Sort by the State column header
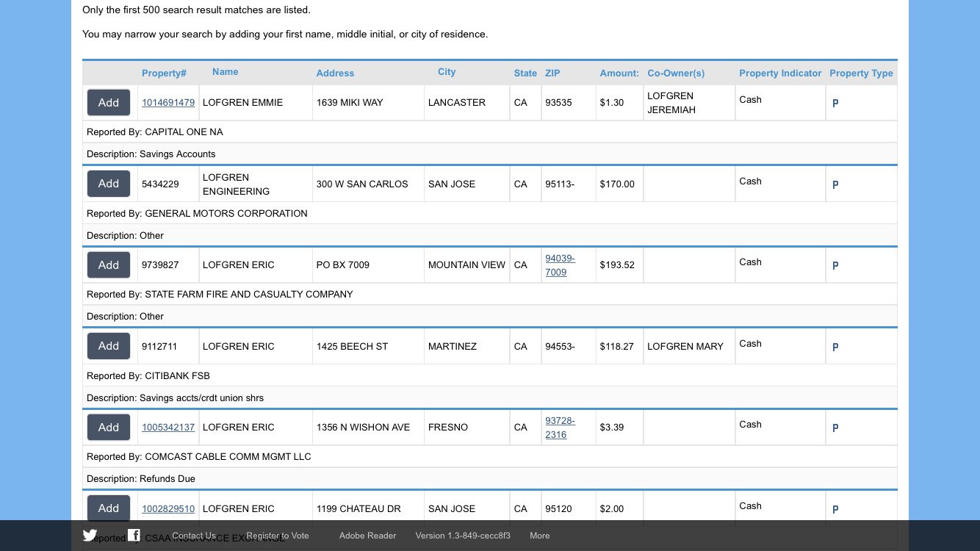This screenshot has height=551, width=980. point(525,73)
